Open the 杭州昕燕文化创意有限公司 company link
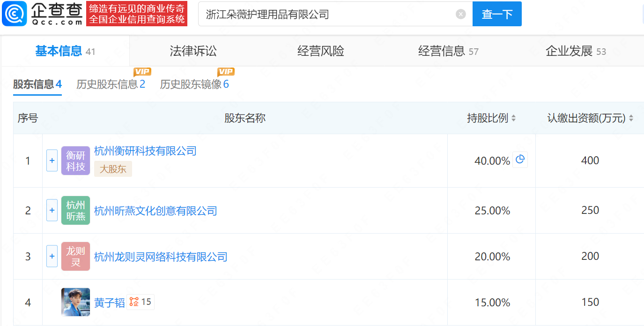Screen dimensions: 644x326 [155, 211]
